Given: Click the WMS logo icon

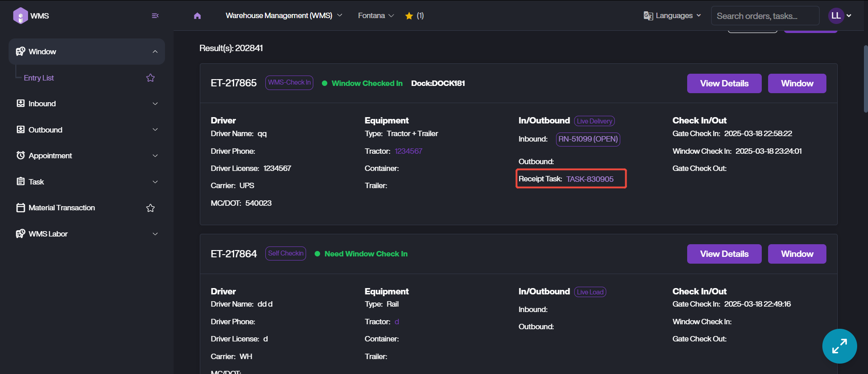Looking at the screenshot, I should tap(20, 16).
